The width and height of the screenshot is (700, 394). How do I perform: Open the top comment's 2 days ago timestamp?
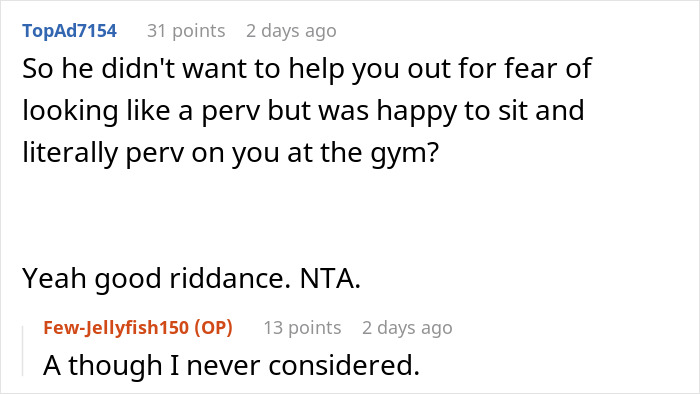291,31
